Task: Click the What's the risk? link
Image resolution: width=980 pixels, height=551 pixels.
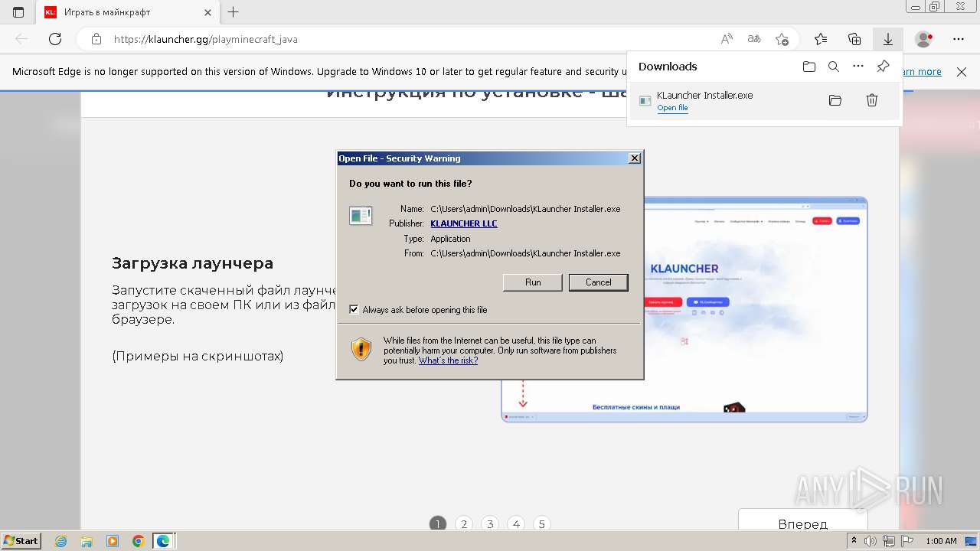Action: pyautogui.click(x=448, y=360)
